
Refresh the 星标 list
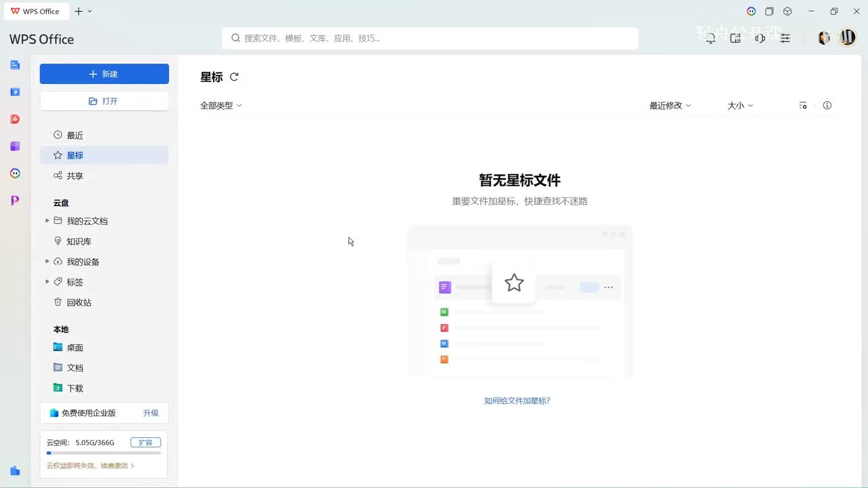click(x=234, y=77)
